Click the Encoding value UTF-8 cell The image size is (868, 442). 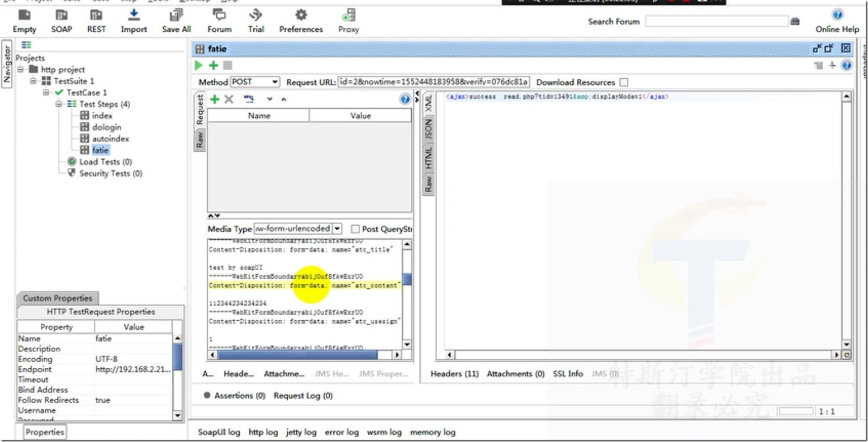pos(133,359)
